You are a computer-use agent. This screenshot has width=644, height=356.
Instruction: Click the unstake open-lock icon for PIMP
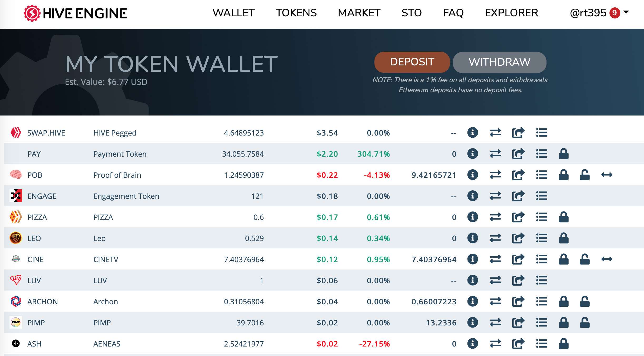coord(585,323)
